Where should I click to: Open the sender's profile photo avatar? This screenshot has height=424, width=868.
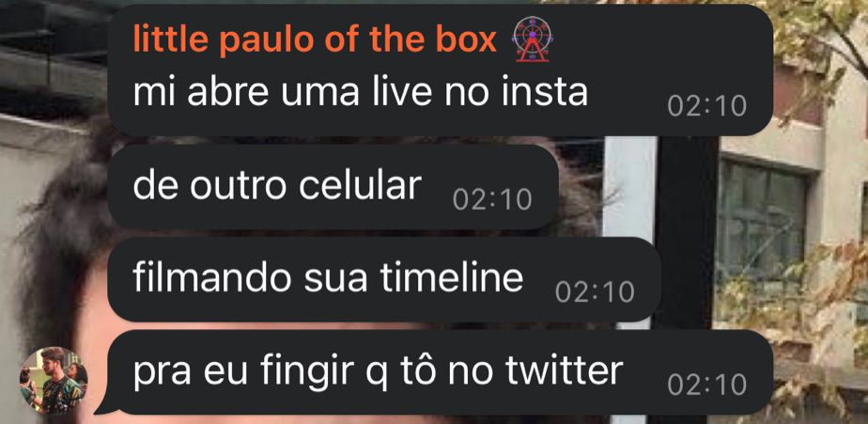click(54, 380)
